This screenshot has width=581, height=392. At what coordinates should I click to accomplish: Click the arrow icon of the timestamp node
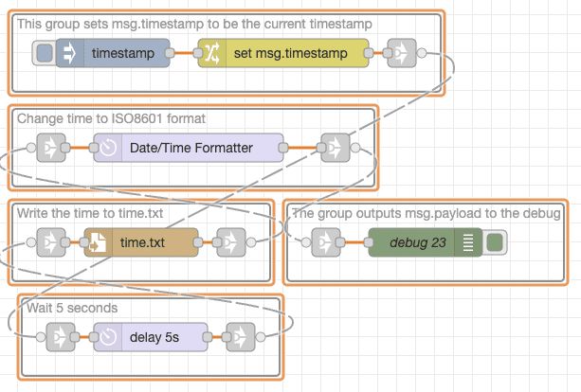pyautogui.click(x=69, y=53)
